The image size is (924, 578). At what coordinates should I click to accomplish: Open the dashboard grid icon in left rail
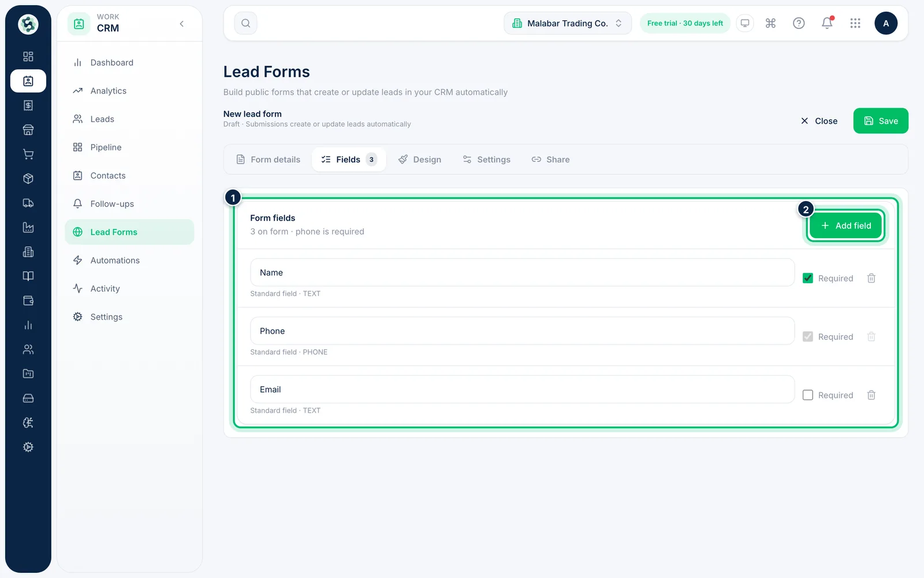point(28,57)
